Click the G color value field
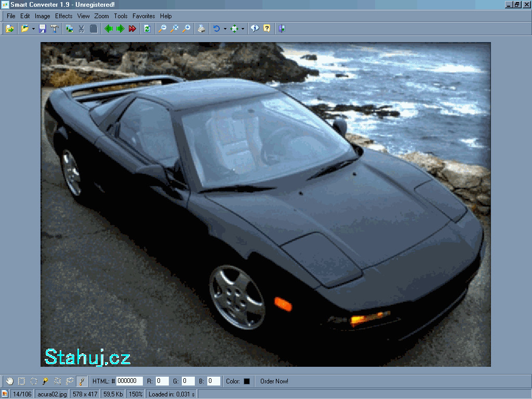The height and width of the screenshot is (399, 532). coord(188,381)
